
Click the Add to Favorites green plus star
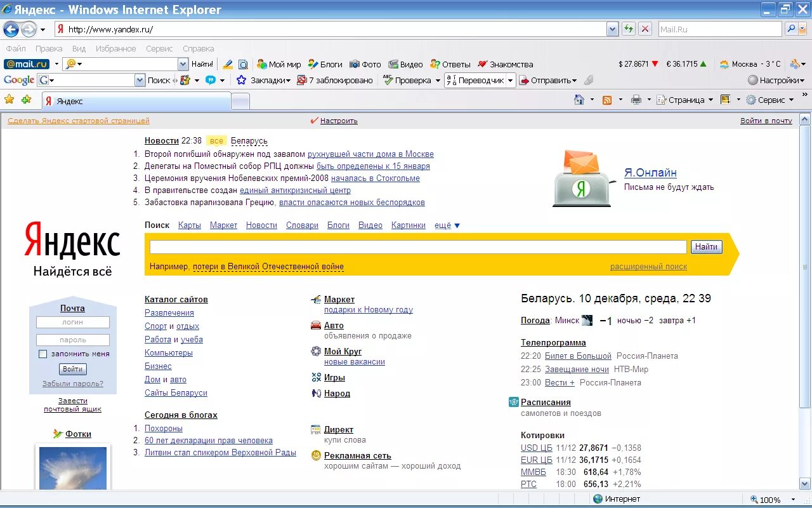(26, 100)
